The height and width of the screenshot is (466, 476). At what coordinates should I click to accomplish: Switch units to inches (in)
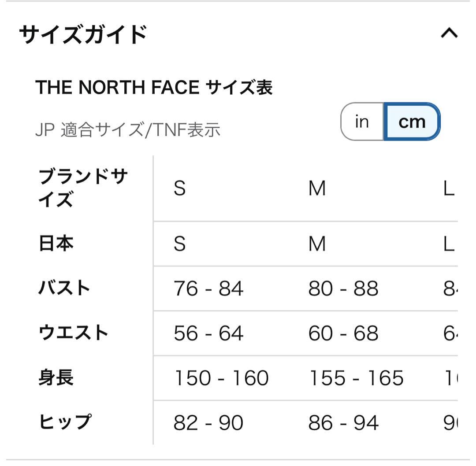coord(362,122)
